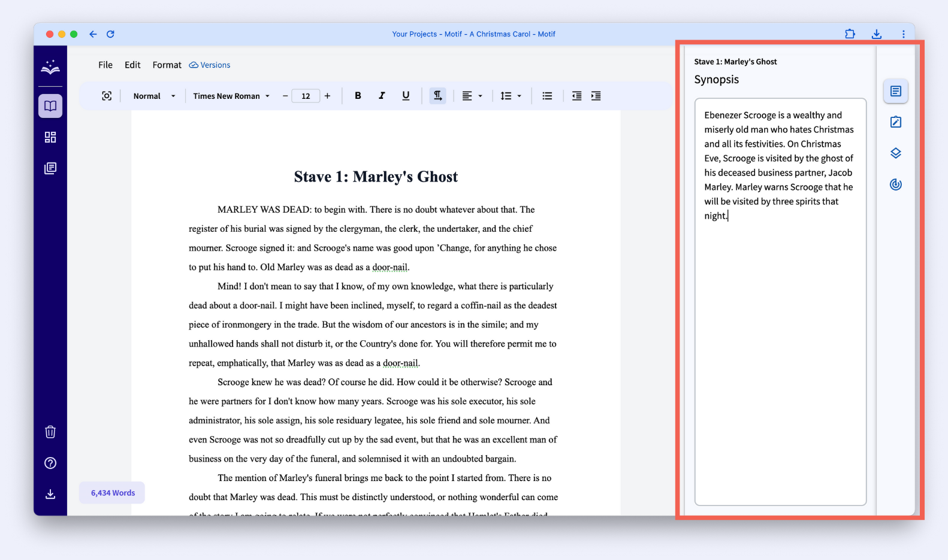Open the Normal paragraph style dropdown
Viewport: 948px width, 560px height.
(154, 96)
